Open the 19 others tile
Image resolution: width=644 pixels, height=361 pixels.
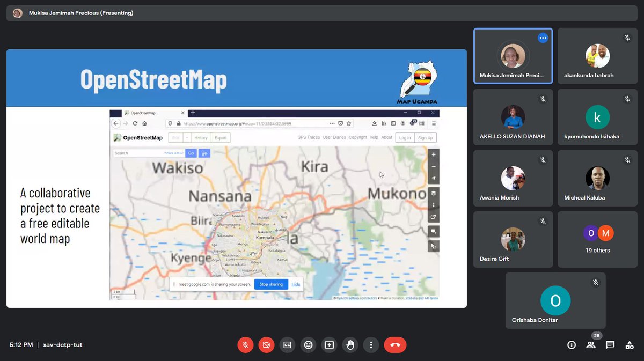point(597,239)
